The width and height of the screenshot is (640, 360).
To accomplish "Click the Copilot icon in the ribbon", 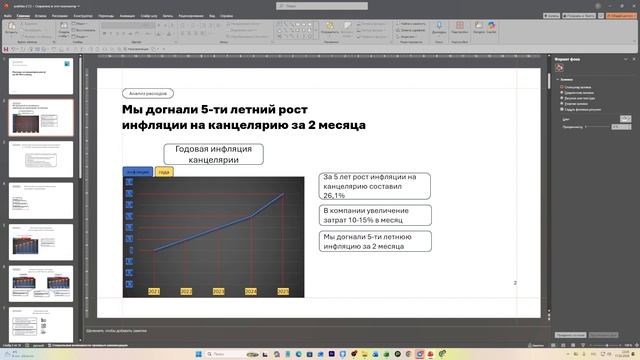I will (491, 25).
